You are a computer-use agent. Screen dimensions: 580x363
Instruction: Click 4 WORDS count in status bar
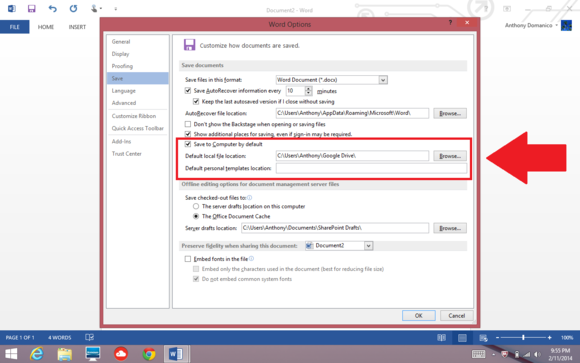pos(60,337)
